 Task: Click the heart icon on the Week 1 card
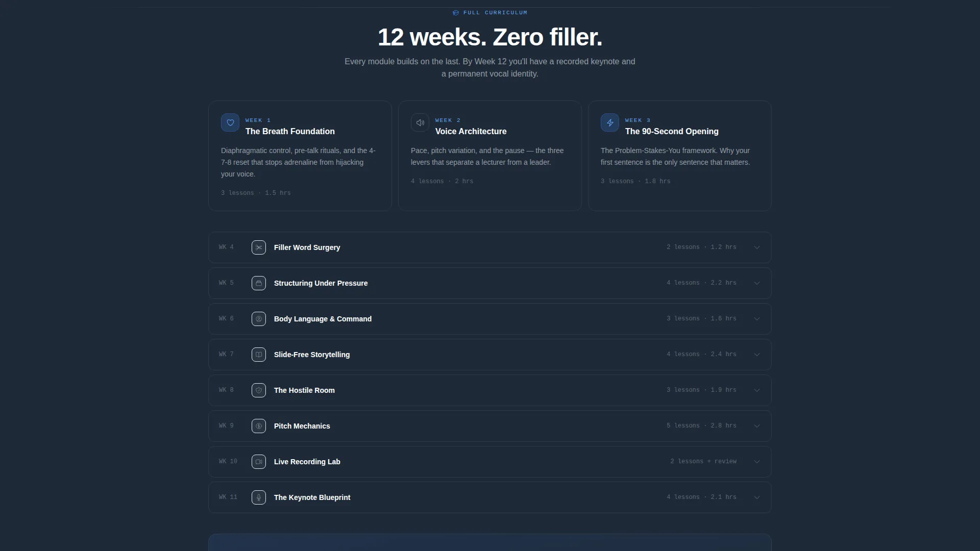(x=230, y=122)
